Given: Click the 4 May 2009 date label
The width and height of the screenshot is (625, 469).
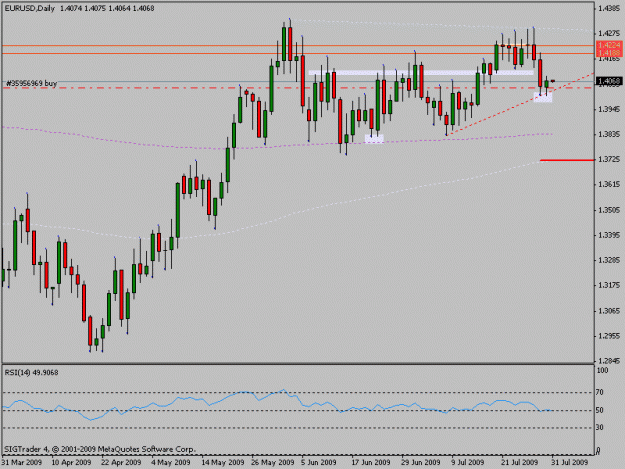Looking at the screenshot, I should pyautogui.click(x=171, y=463).
